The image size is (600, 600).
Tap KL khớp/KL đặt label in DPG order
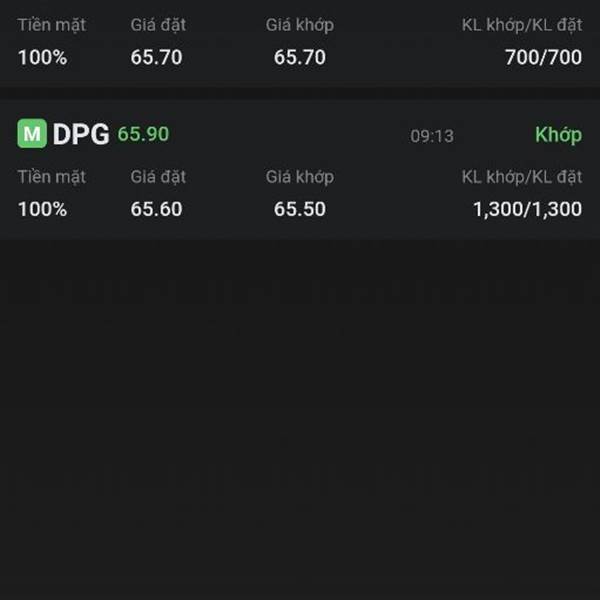pyautogui.click(x=522, y=177)
